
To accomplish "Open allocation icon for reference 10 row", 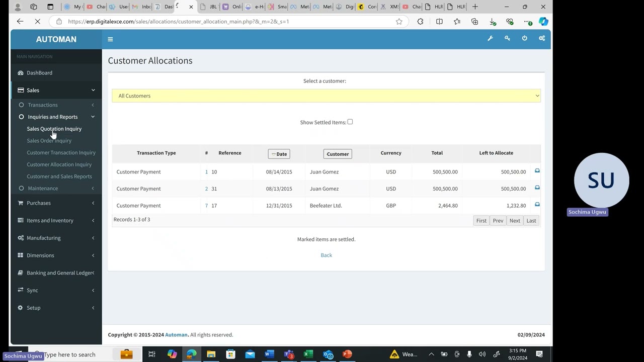I will click(x=537, y=171).
